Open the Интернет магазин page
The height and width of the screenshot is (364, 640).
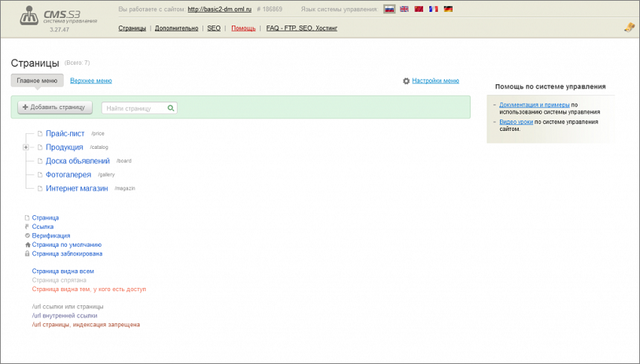[x=77, y=188]
